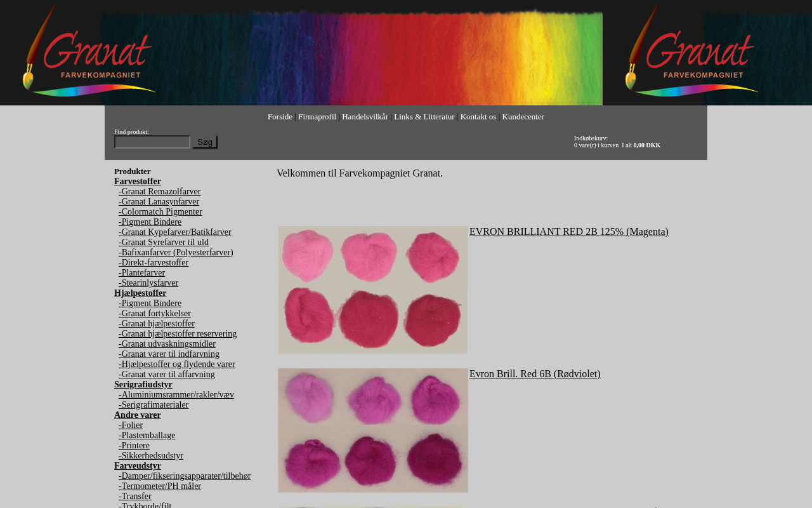Screen dimensions: 812x508
Task: Click the right Granat Farvekompagniet logo
Action: pyautogui.click(x=691, y=52)
